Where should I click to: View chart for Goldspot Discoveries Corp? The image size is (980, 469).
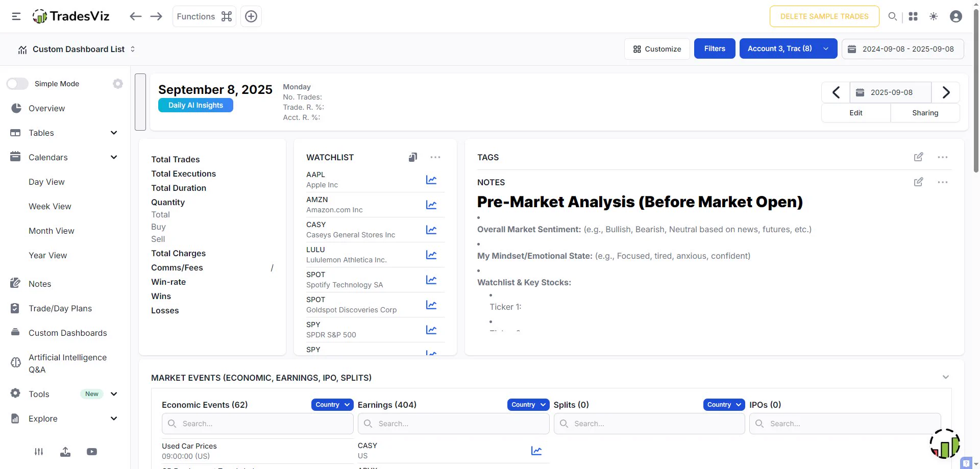[431, 305]
